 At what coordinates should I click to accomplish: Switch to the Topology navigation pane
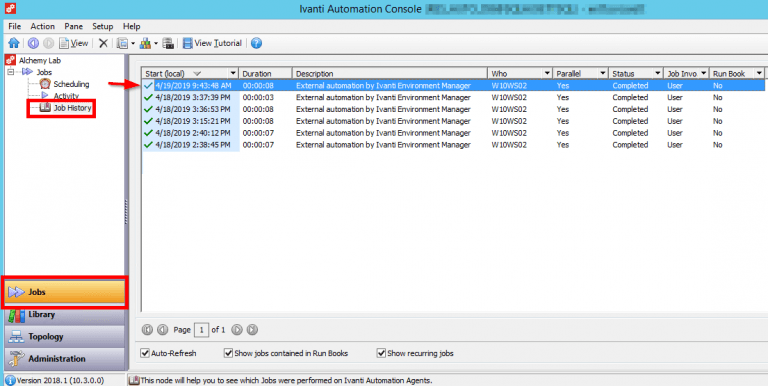[65, 337]
